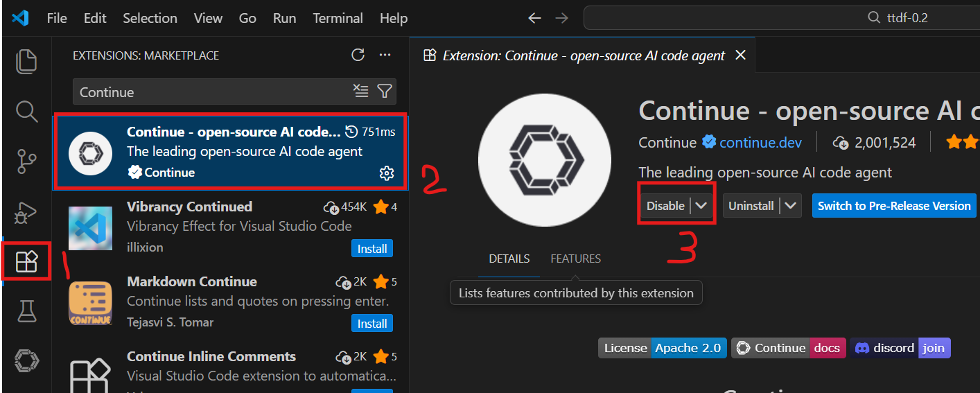The image size is (980, 393).
Task: Open the Run menu
Action: 284,18
